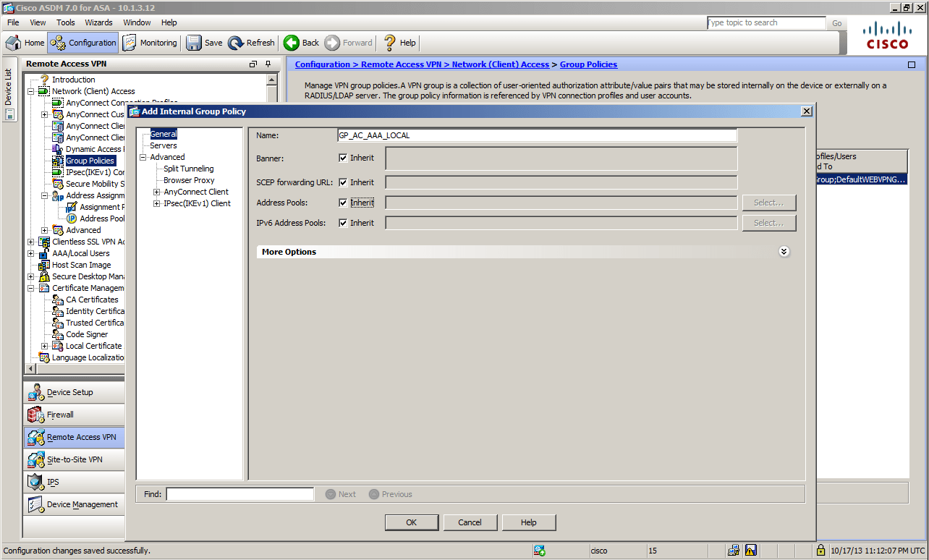The image size is (929, 560).
Task: Cancel the Add Internal Group Policy dialog
Action: click(x=470, y=522)
